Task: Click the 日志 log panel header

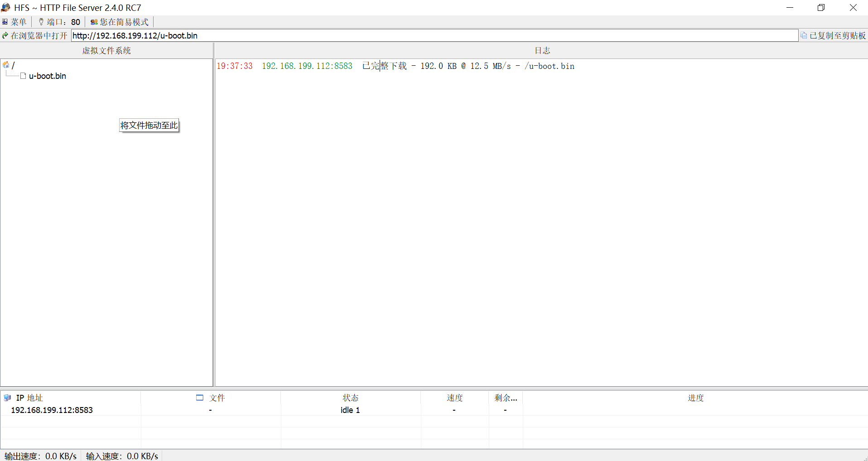Action: 542,51
